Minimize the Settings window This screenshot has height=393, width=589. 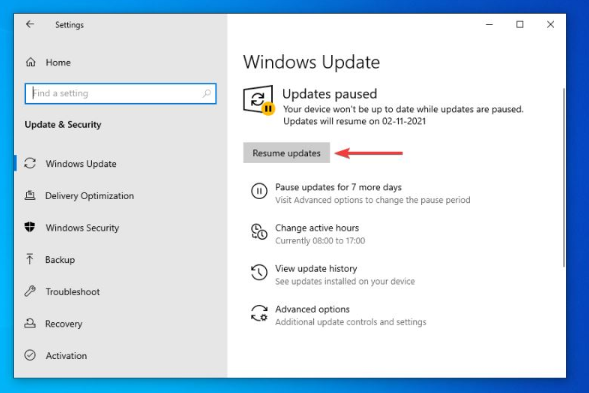click(489, 24)
